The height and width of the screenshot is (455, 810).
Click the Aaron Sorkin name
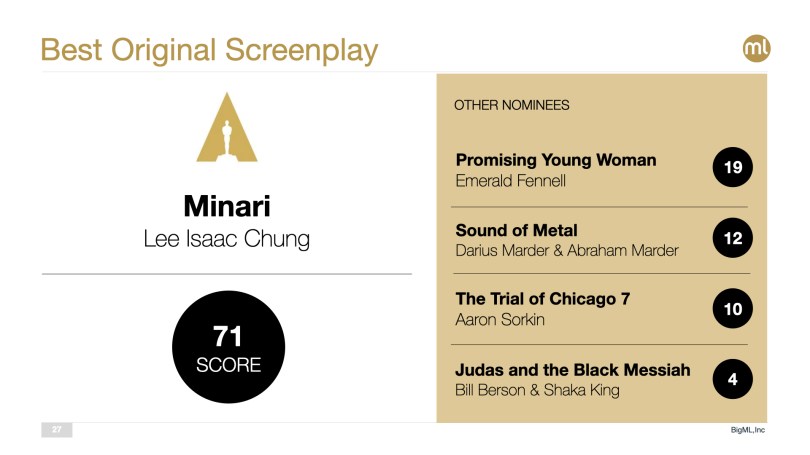tap(500, 320)
